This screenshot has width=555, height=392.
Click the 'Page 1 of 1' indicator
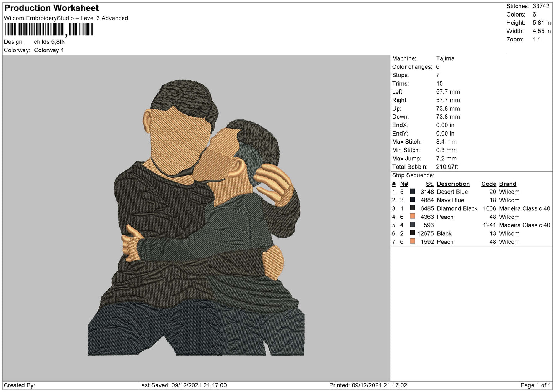(535, 385)
